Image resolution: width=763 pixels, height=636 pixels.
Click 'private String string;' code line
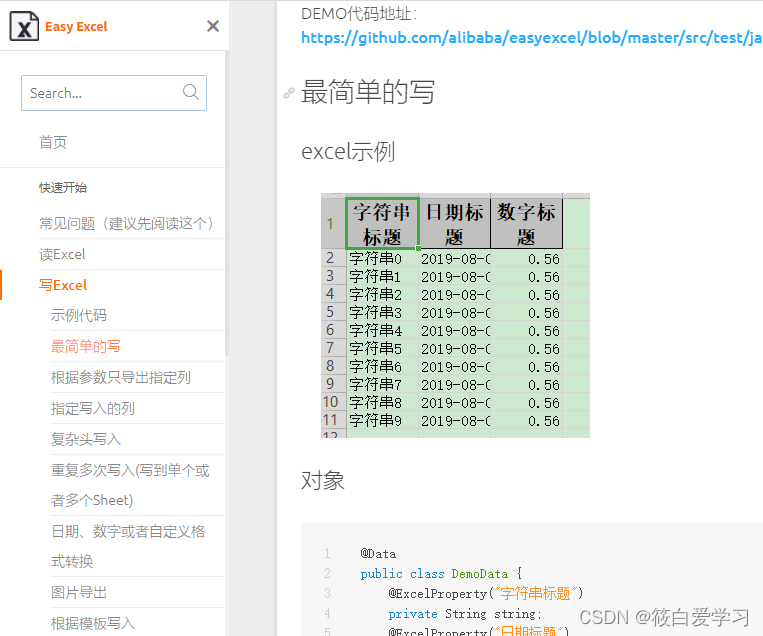[x=465, y=614]
